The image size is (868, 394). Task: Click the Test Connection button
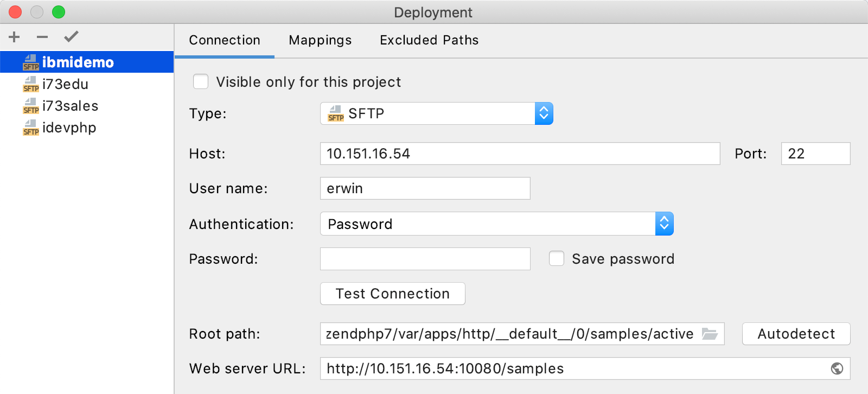click(x=393, y=294)
